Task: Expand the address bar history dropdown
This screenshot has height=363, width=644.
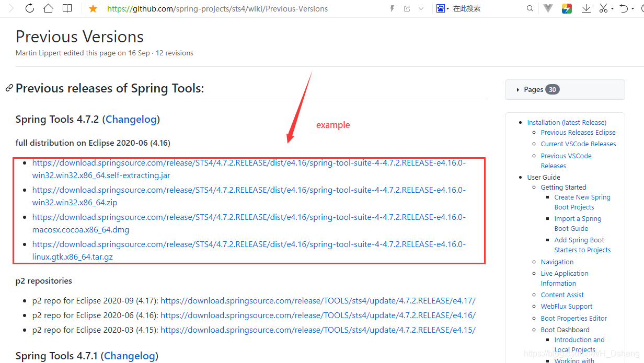Action: pyautogui.click(x=421, y=8)
